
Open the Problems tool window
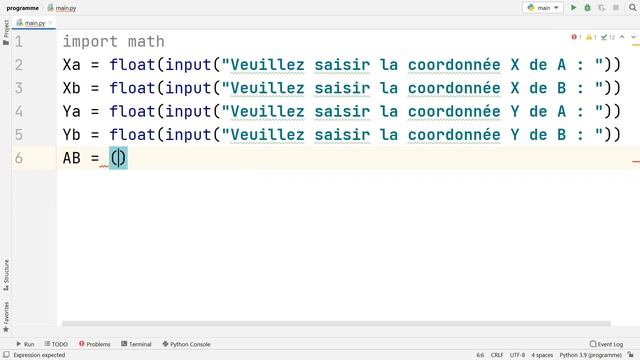(95, 344)
